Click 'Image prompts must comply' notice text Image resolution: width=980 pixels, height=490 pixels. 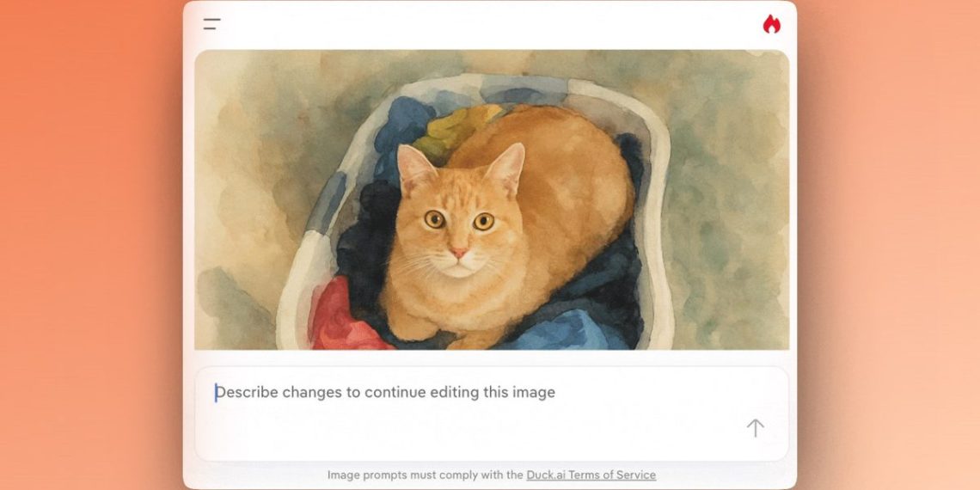tap(425, 475)
